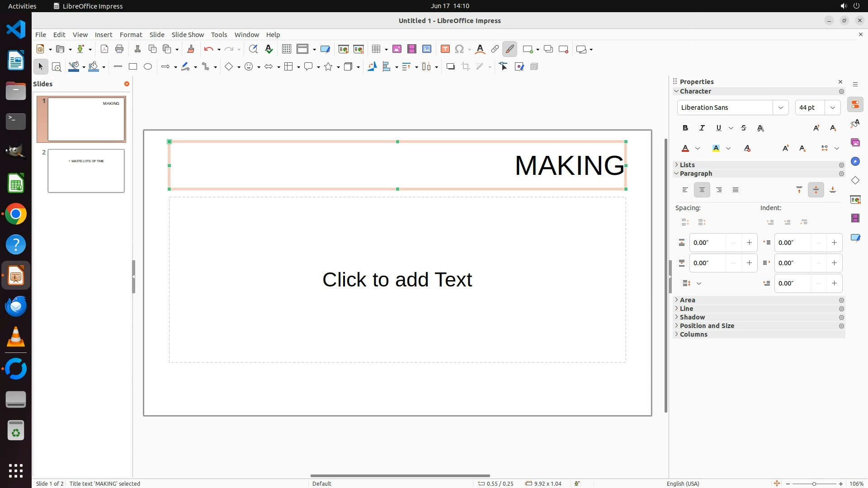Select slide 2 thumbnail

point(86,171)
